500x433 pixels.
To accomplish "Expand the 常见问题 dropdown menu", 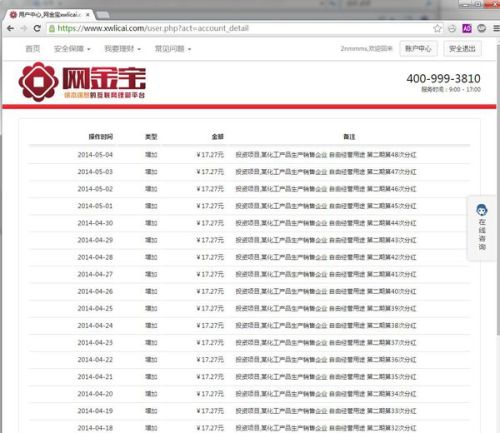I will pyautogui.click(x=173, y=49).
